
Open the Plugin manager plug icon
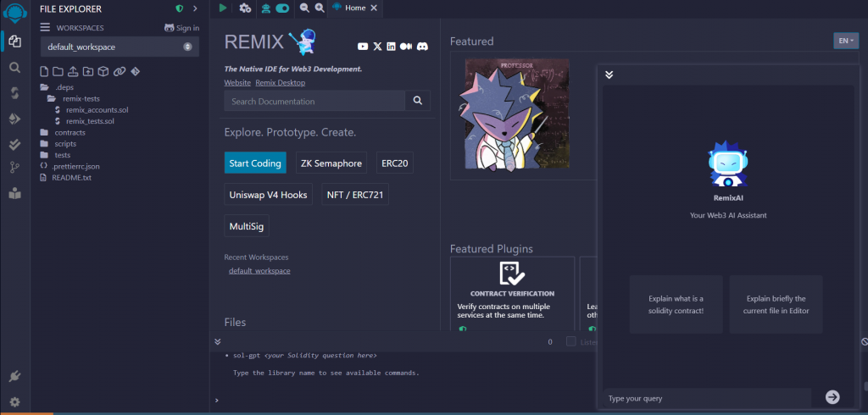click(15, 377)
